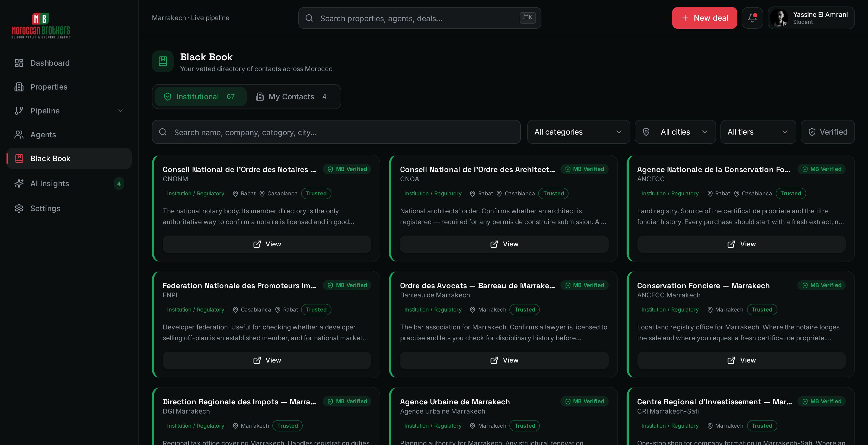Click the top search magnifier icon
This screenshot has height=445, width=868.
point(309,18)
